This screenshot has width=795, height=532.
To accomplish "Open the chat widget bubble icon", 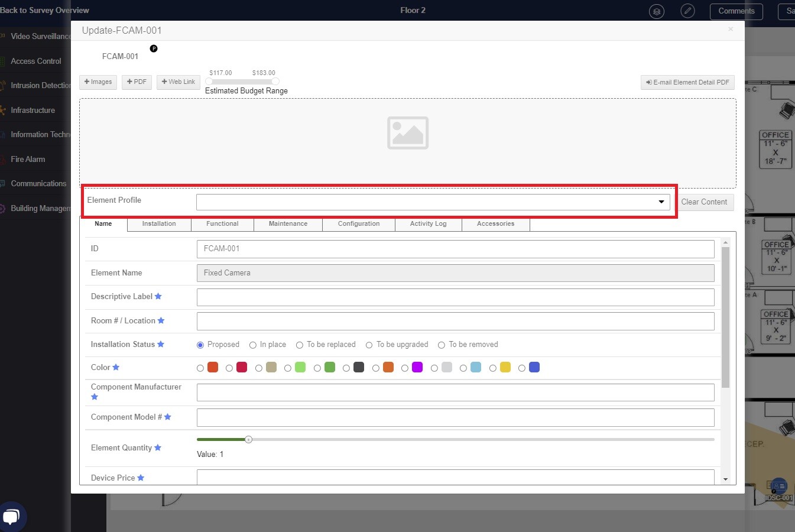I will point(12,516).
